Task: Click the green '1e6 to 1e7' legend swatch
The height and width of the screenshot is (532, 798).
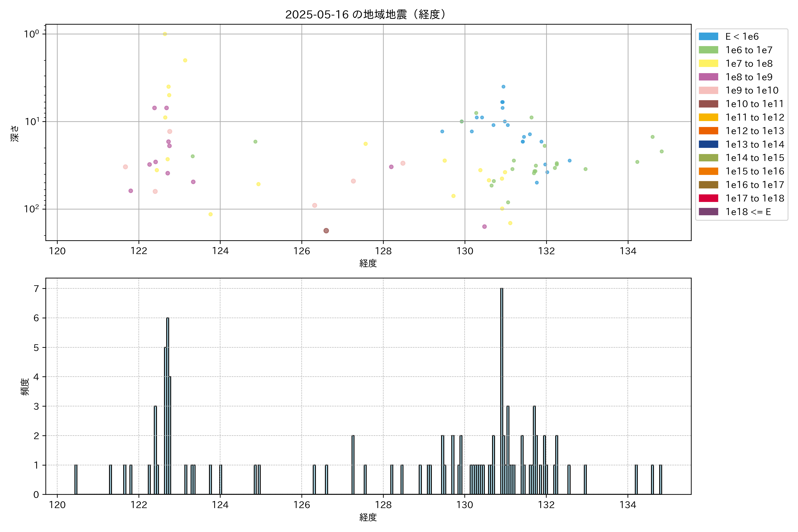Action: click(708, 50)
